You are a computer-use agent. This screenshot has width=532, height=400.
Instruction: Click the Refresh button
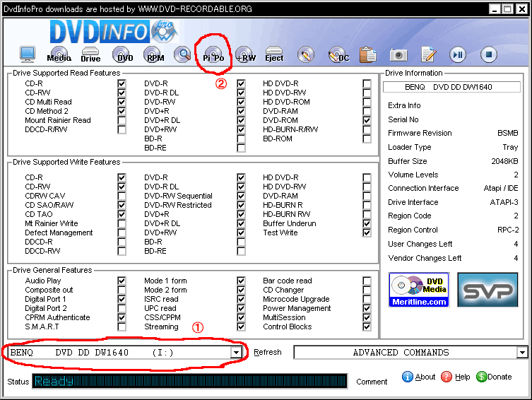(268, 352)
